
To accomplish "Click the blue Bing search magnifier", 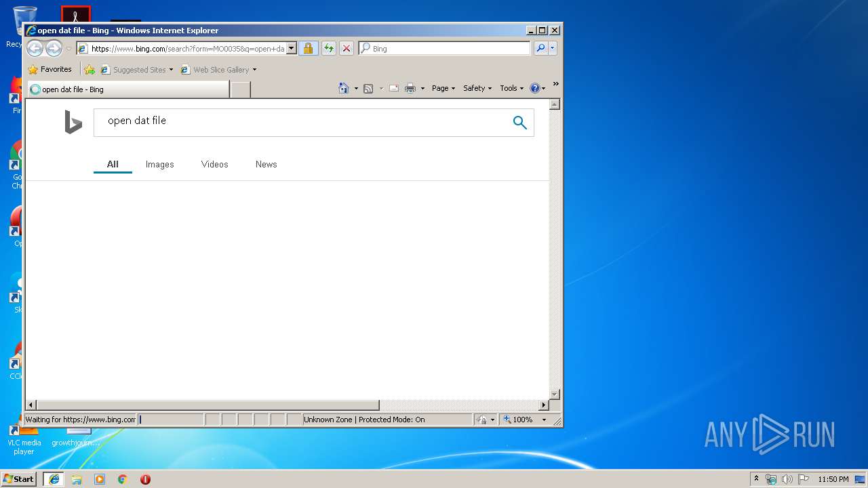I will [x=520, y=123].
